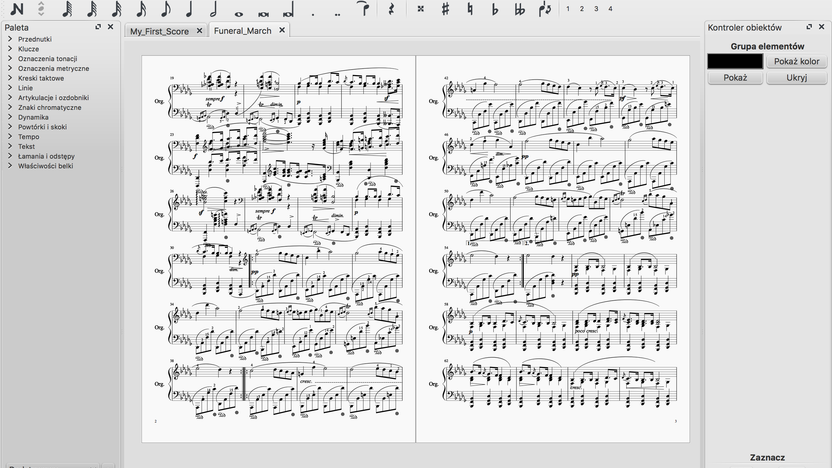Click the tie icon in the toolbar
The image size is (832, 468).
click(364, 8)
